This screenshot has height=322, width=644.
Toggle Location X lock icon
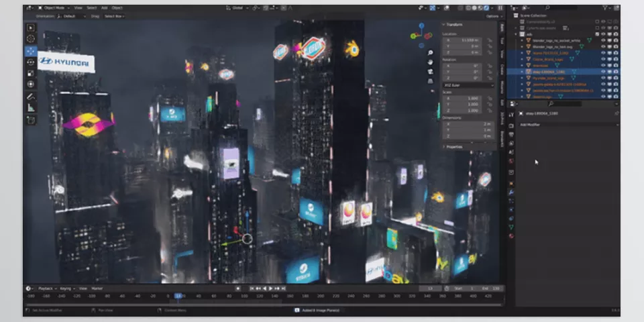[x=490, y=40]
